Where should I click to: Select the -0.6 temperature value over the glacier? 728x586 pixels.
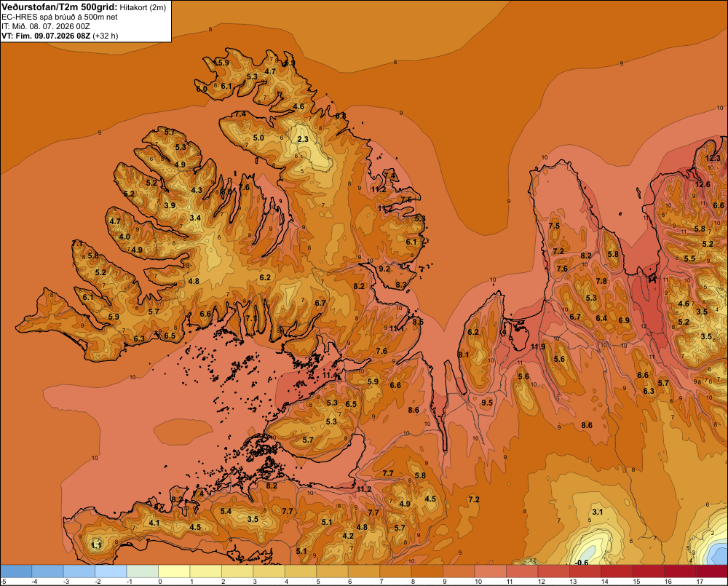582,562
